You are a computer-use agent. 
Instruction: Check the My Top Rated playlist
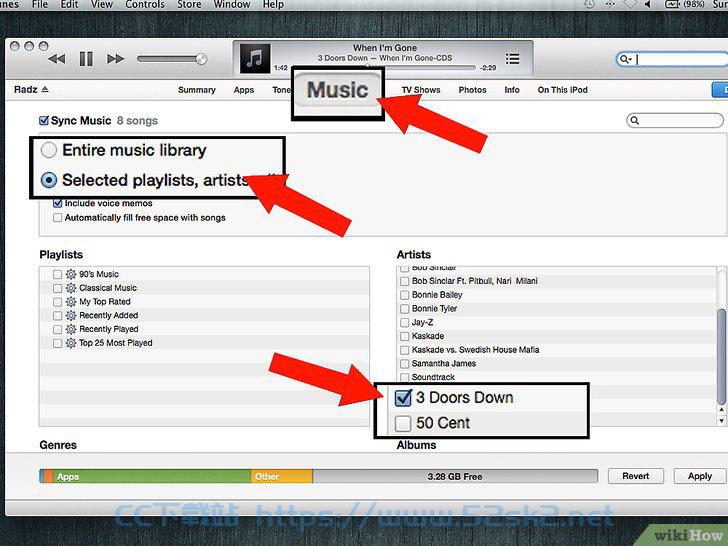pyautogui.click(x=58, y=302)
